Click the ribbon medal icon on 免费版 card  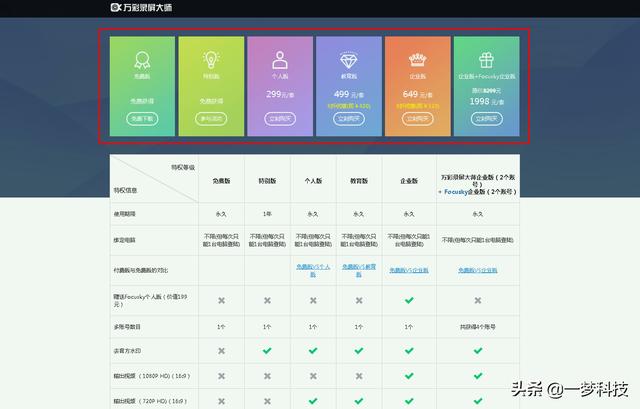[x=142, y=60]
